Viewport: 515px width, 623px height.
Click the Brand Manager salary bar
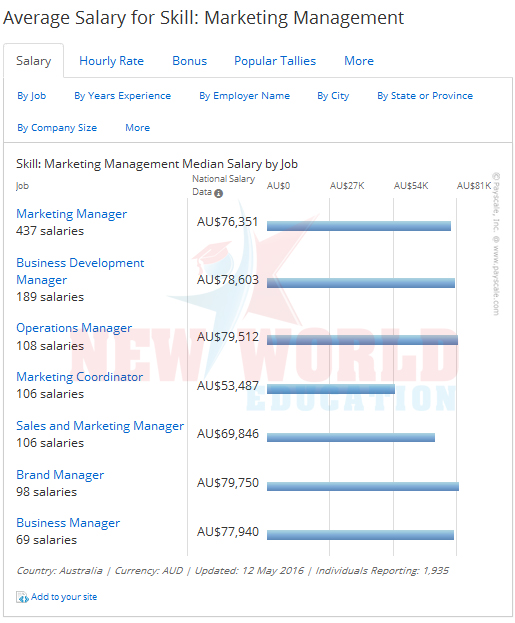[x=363, y=486]
